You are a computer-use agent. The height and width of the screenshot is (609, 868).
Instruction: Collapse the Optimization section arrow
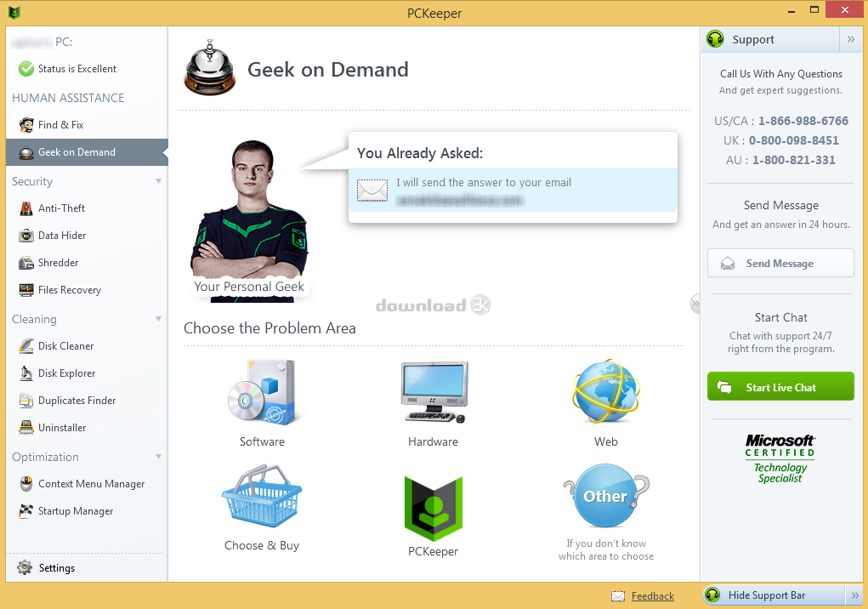[159, 457]
